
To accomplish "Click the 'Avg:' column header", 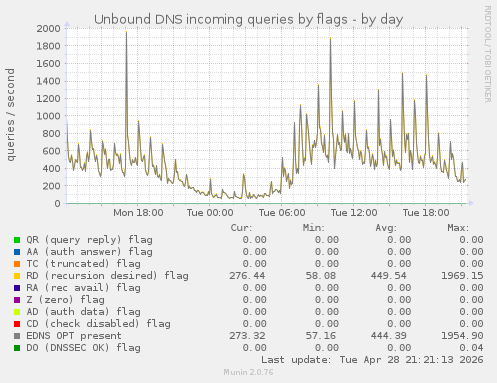I will pos(386,228).
